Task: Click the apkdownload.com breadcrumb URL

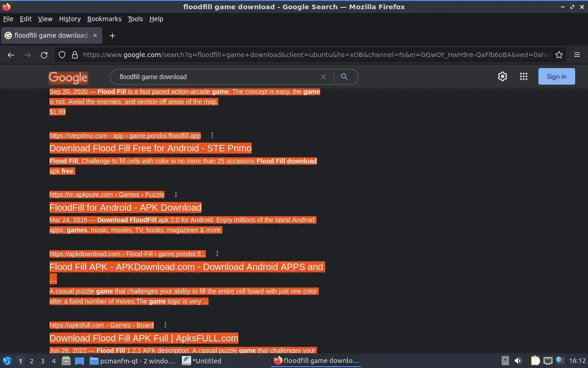Action: click(x=128, y=254)
